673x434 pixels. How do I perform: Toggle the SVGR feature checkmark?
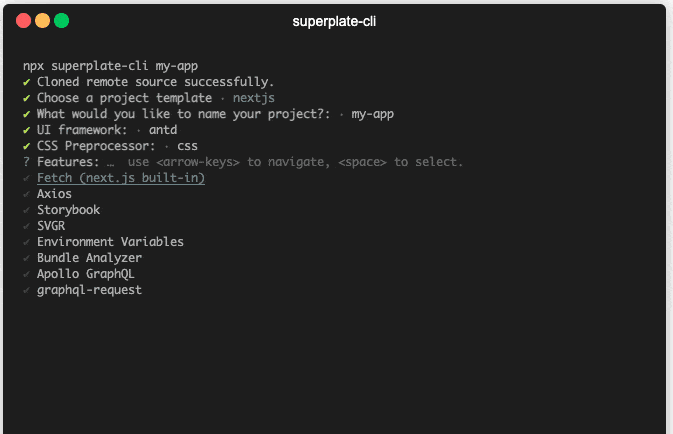coord(27,226)
